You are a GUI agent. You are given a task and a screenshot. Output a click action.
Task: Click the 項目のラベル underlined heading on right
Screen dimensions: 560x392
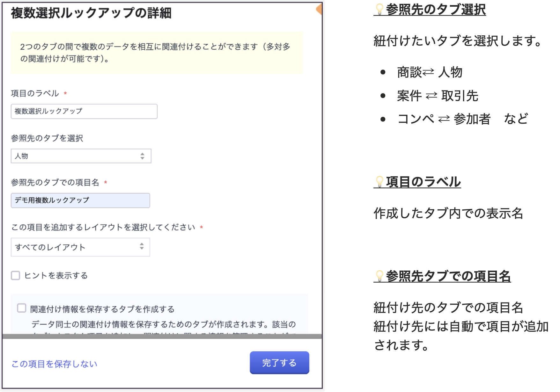(x=423, y=182)
